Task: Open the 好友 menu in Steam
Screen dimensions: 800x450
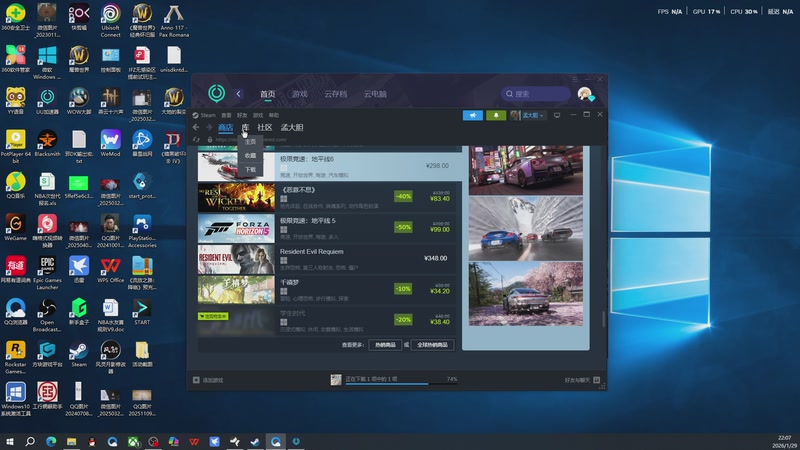Action: 242,115
